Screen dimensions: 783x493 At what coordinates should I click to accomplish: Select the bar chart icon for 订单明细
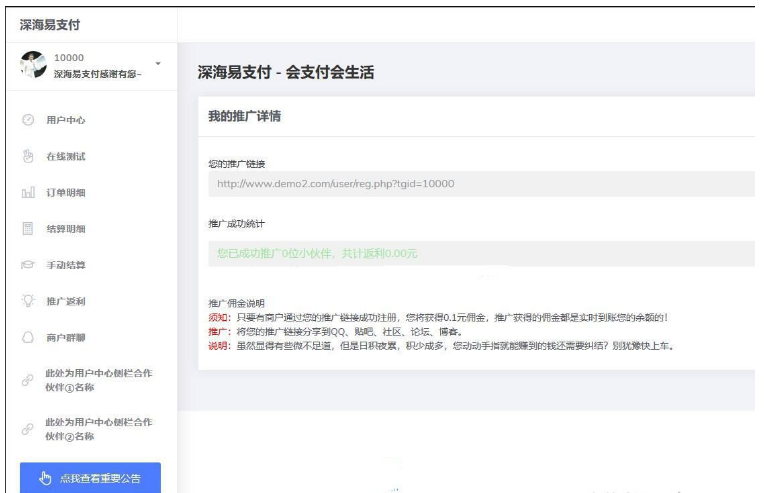click(29, 193)
